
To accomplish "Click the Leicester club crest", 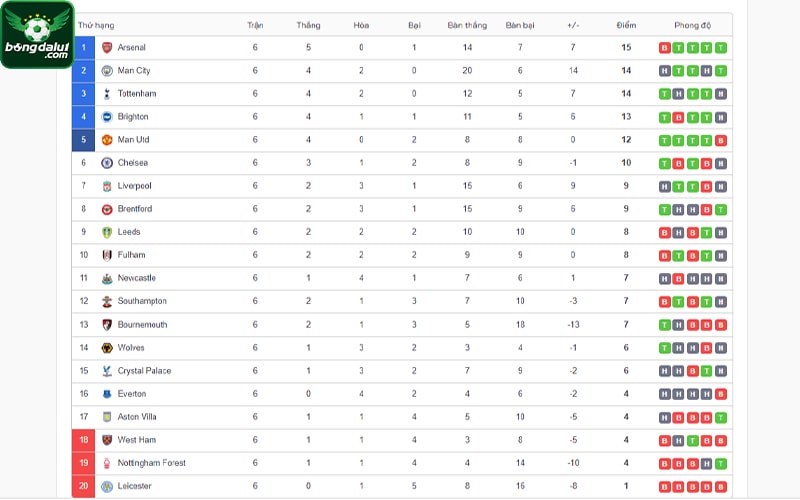I will (x=107, y=486).
